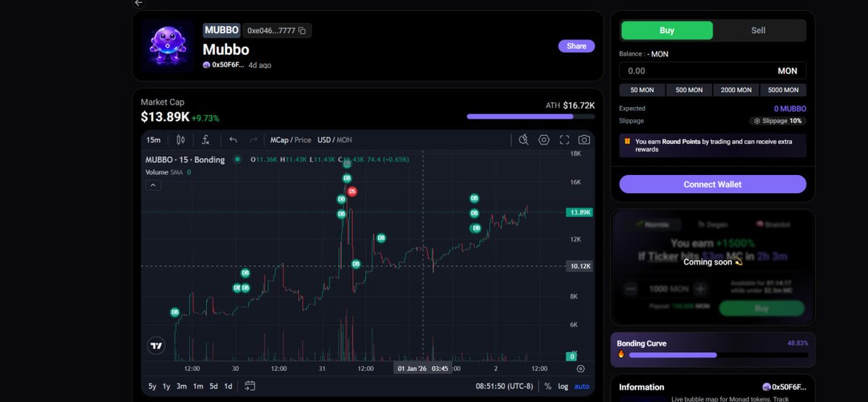Click the creator avatar next to 0x50F6F... under Mubbo
The image size is (868, 402).
206,65
